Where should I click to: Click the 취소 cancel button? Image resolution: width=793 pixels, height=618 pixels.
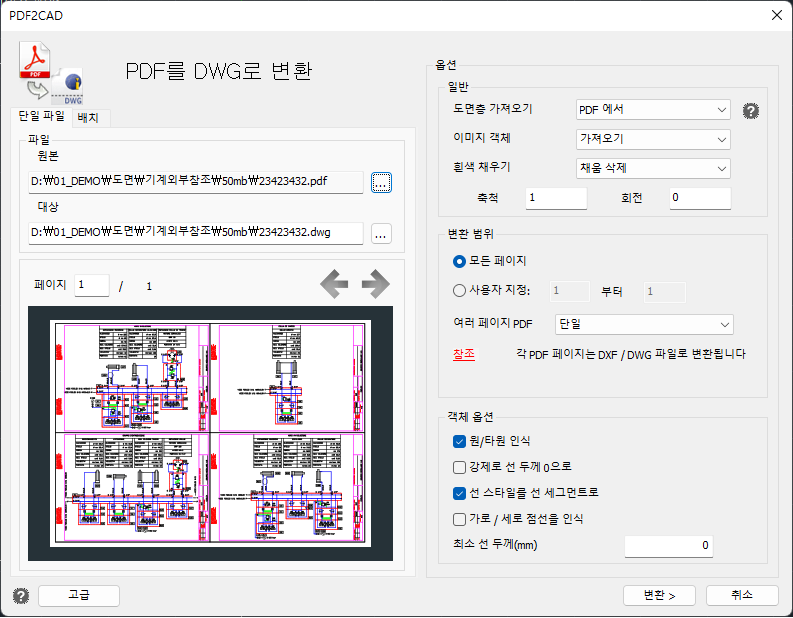(x=742, y=596)
